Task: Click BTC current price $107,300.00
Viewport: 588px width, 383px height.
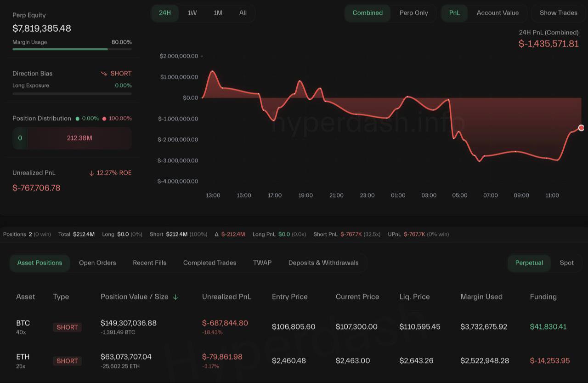Action: (x=356, y=327)
